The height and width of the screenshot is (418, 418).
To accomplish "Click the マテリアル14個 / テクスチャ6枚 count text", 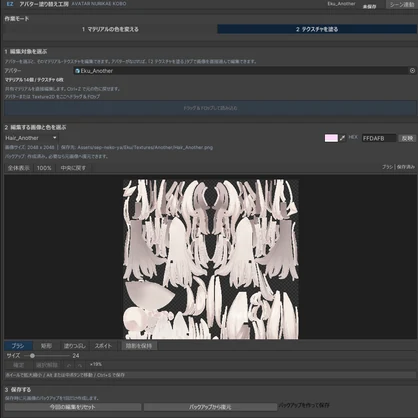I will tap(34, 80).
